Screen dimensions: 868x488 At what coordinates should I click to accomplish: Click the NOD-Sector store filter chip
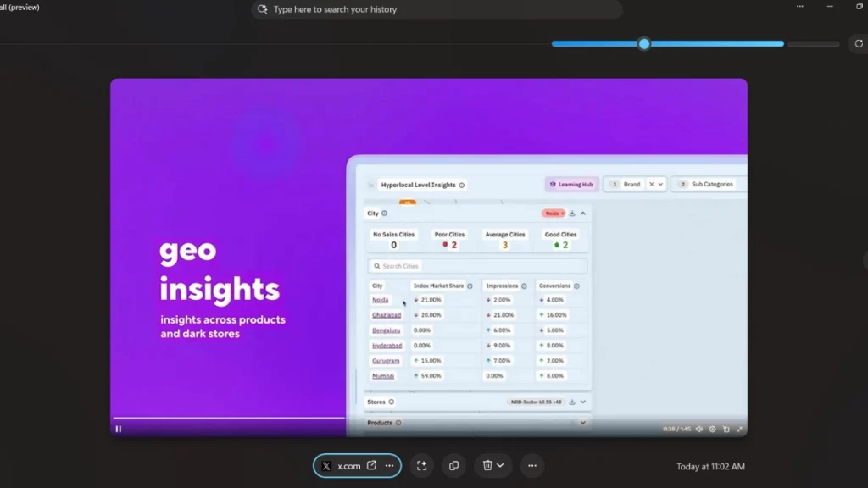[x=536, y=402]
